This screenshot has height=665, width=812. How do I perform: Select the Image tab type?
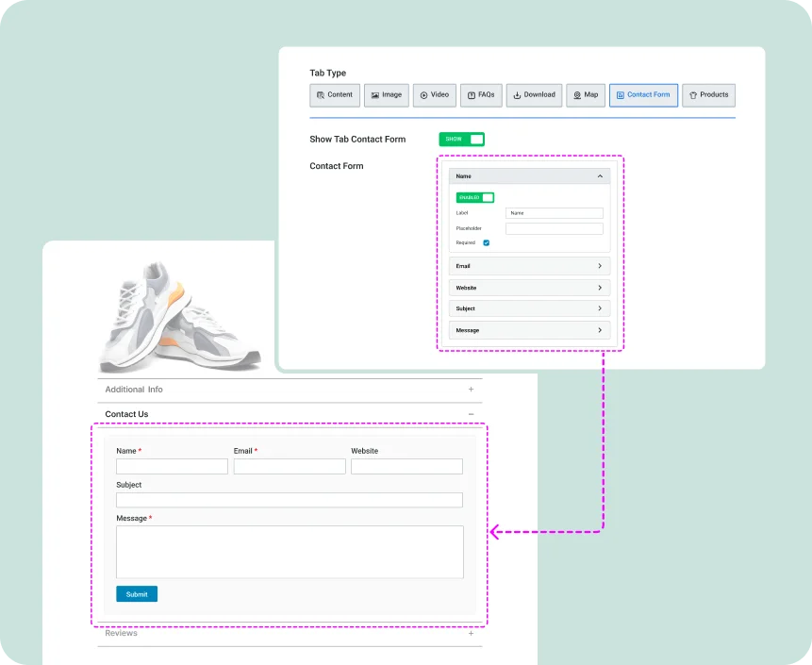(386, 95)
